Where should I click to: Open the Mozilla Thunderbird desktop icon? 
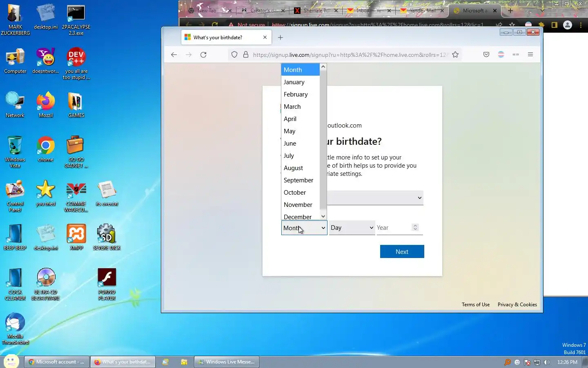tap(15, 329)
